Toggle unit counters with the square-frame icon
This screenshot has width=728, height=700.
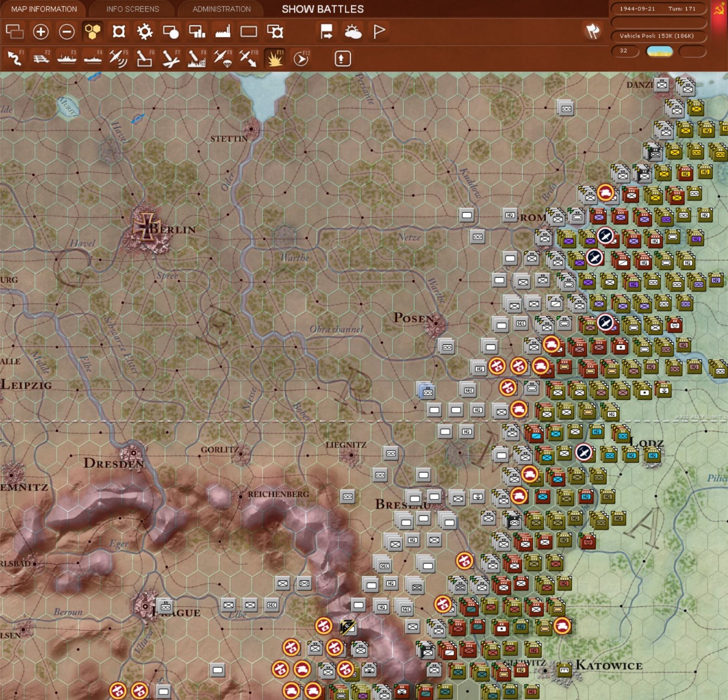(x=119, y=32)
